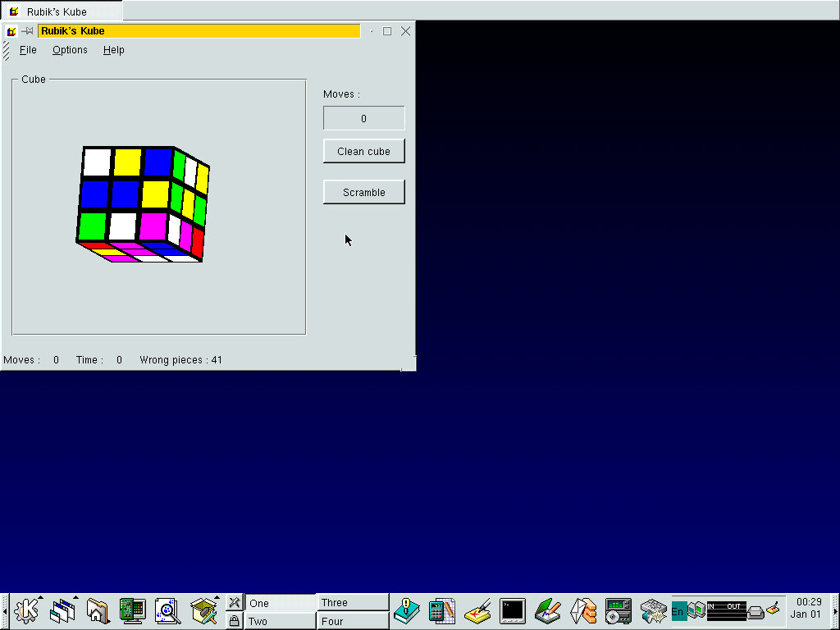The width and height of the screenshot is (840, 630).
Task: Click the magenta square on cube front face
Action: pos(153,225)
